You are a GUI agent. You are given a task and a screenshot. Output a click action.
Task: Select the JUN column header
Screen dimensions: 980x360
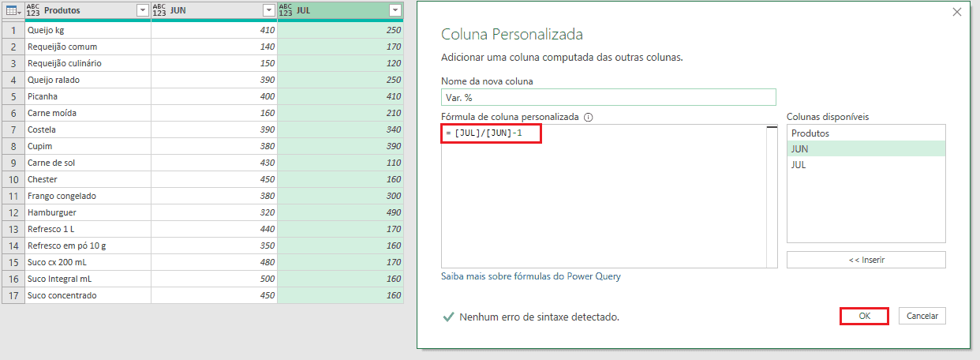pos(214,10)
